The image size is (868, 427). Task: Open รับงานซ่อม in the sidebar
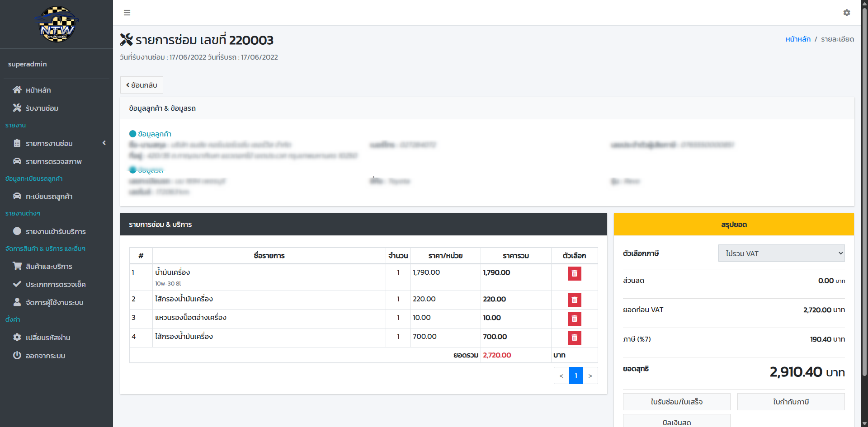(57, 108)
